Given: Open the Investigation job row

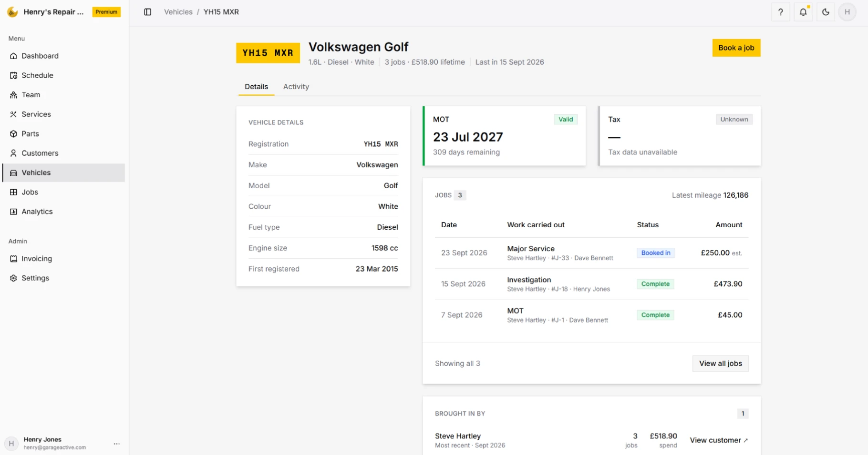Looking at the screenshot, I should coord(591,284).
